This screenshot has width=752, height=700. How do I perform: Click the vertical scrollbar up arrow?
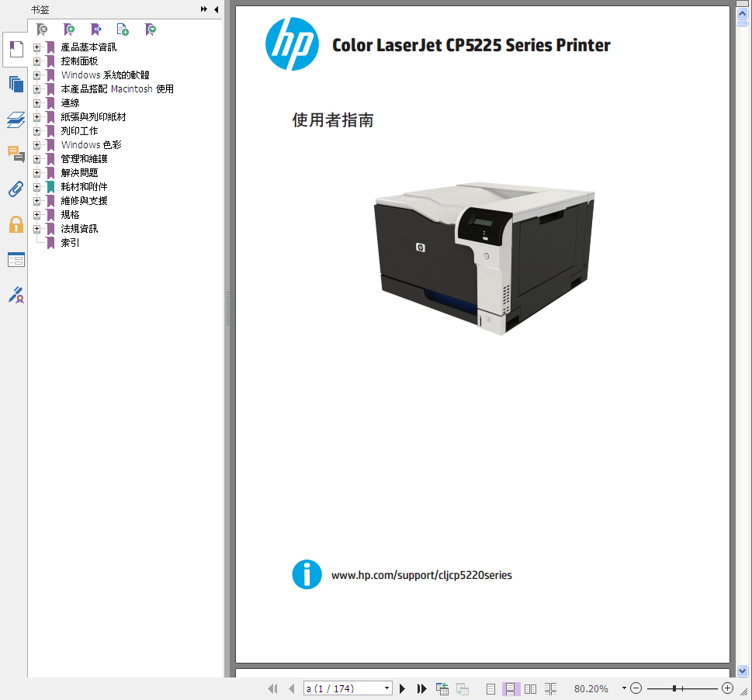point(742,14)
